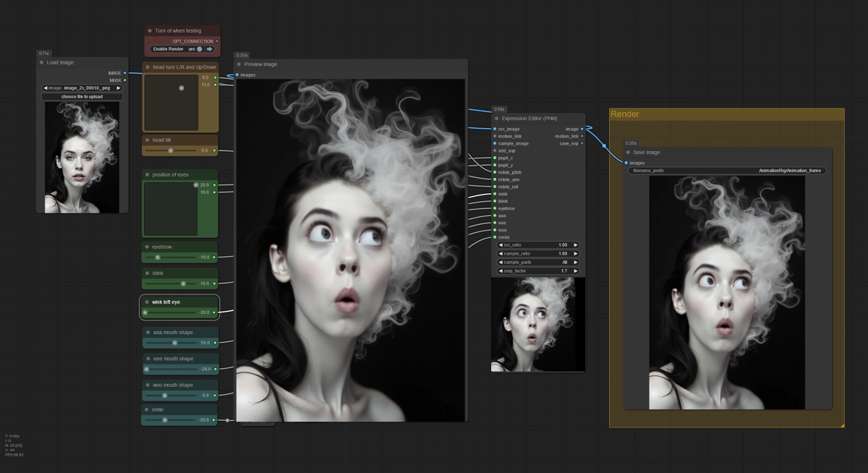Increase crop_factor with its right arrow

tap(576, 270)
